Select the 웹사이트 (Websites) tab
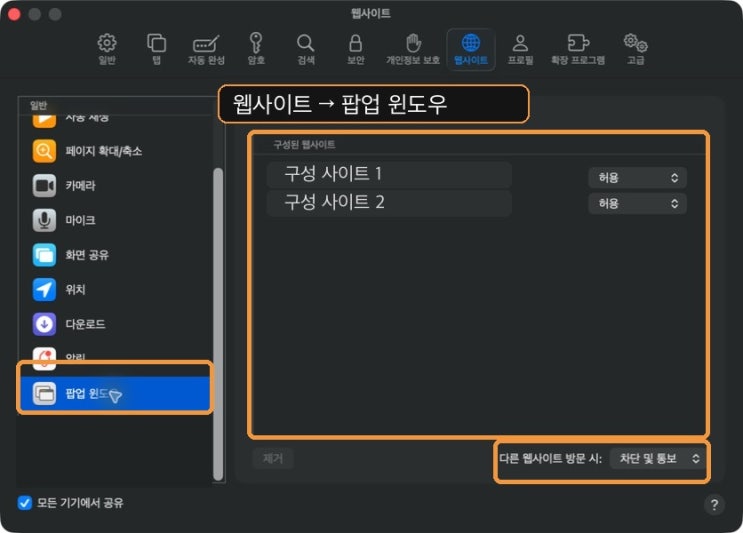The image size is (743, 533). pos(471,49)
